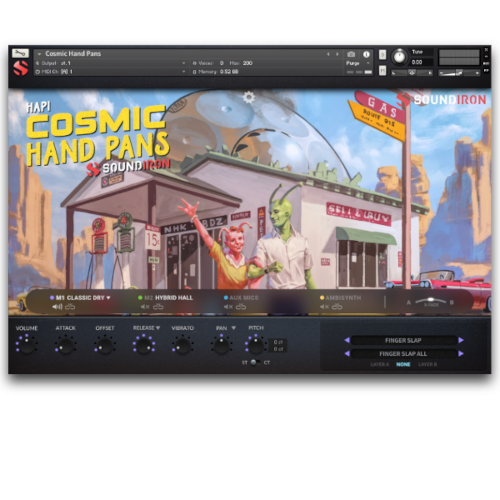Viewport: 500px width, 500px height.
Task: Click the Vibrato knob
Action: pyautogui.click(x=183, y=345)
